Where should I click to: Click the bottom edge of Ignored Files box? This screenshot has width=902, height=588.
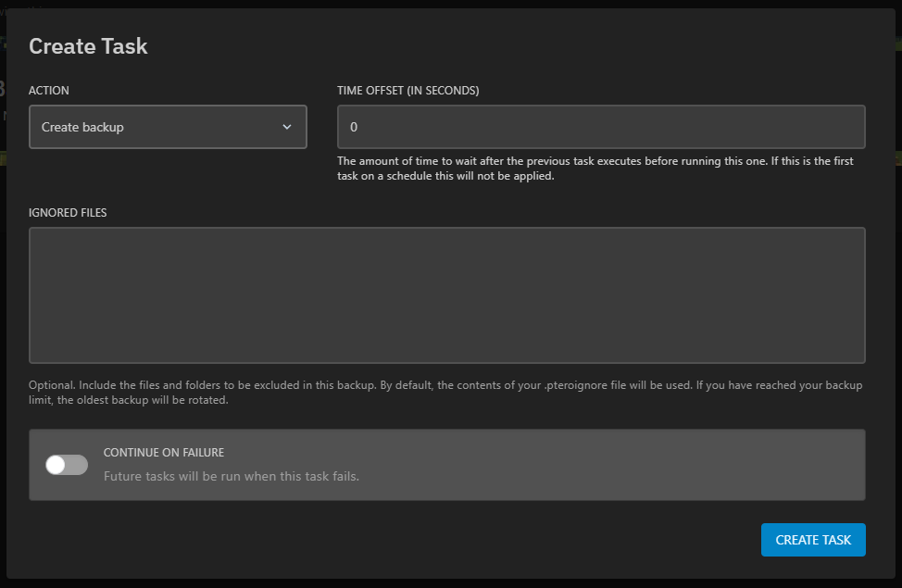(446, 362)
